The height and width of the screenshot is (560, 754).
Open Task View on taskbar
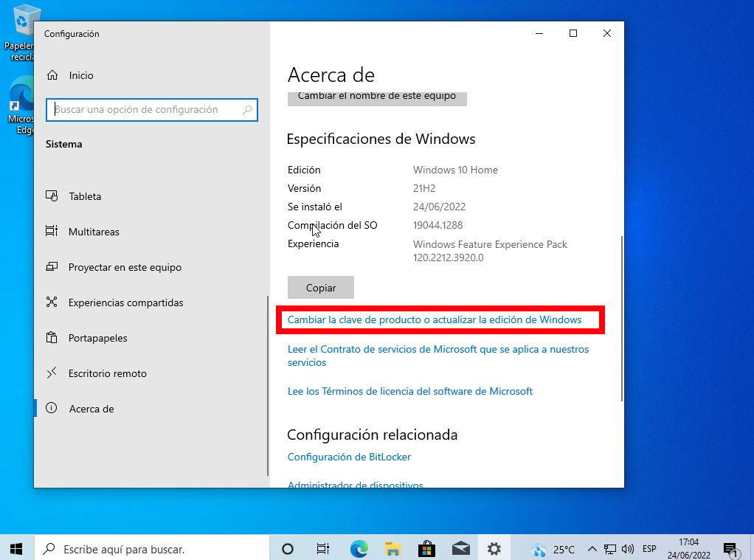(322, 548)
